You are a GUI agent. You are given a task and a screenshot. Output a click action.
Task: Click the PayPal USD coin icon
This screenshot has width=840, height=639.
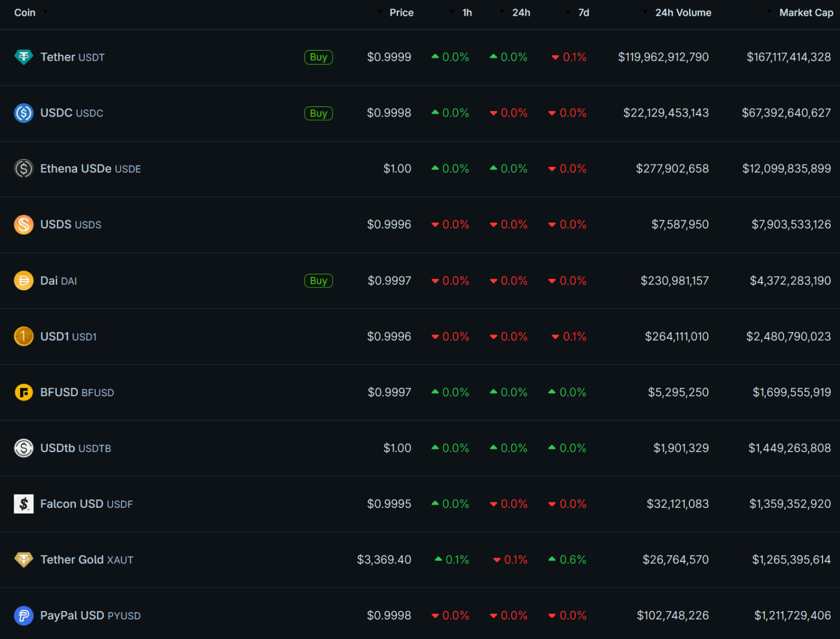(x=24, y=615)
